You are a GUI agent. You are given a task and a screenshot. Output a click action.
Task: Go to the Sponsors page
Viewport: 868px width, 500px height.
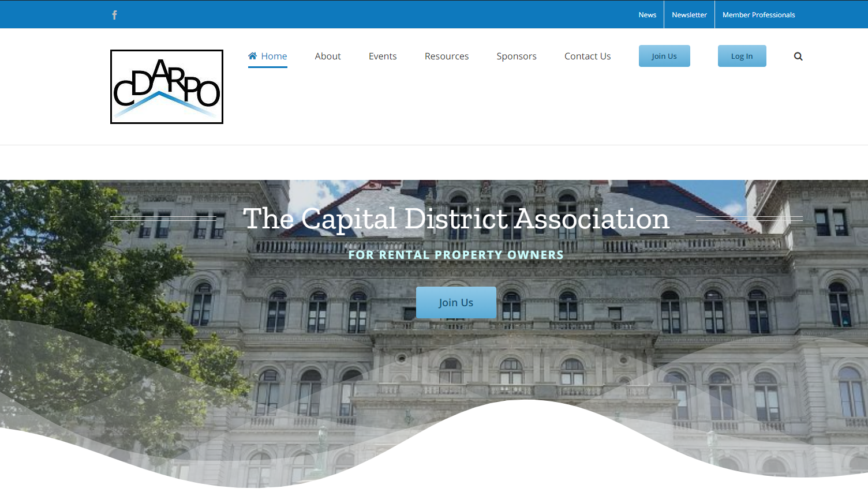(517, 57)
